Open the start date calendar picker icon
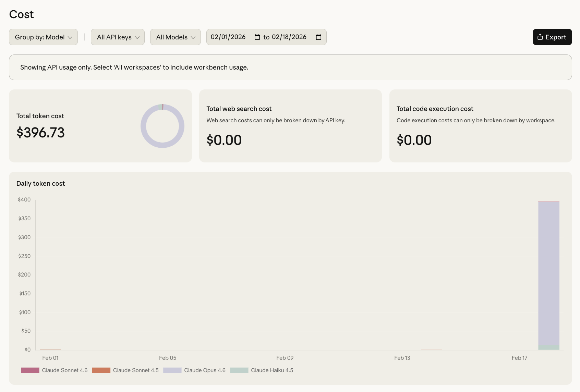 tap(257, 37)
